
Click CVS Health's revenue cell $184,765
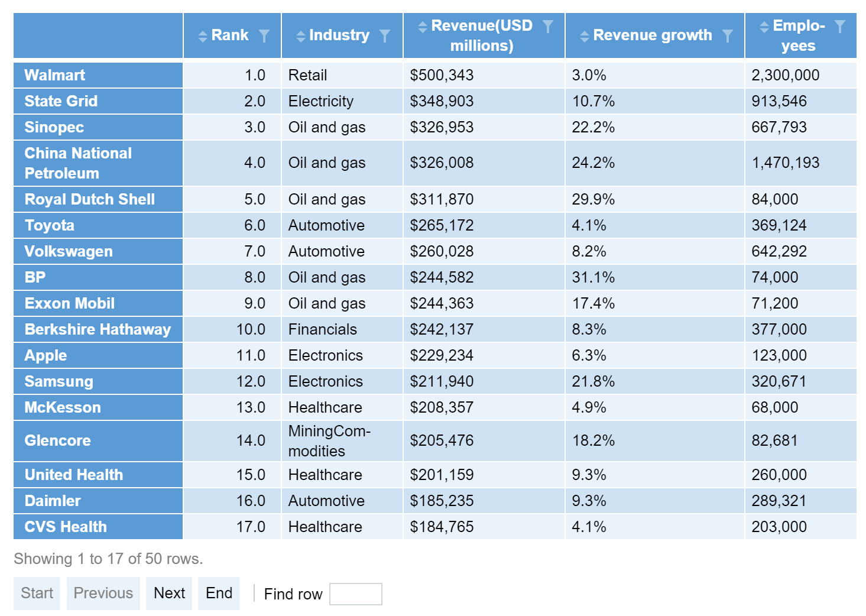click(x=484, y=527)
